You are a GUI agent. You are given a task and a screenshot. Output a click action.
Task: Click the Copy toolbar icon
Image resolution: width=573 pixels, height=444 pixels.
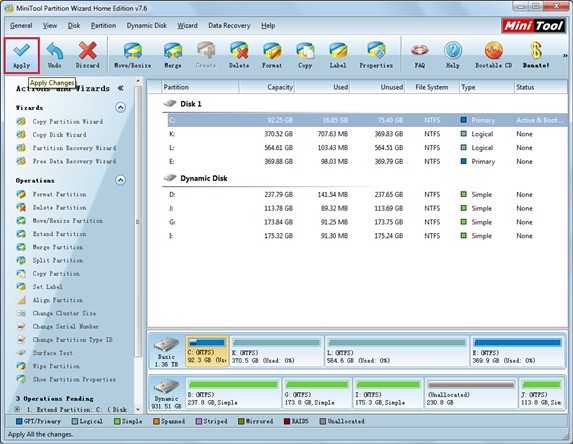coord(305,56)
